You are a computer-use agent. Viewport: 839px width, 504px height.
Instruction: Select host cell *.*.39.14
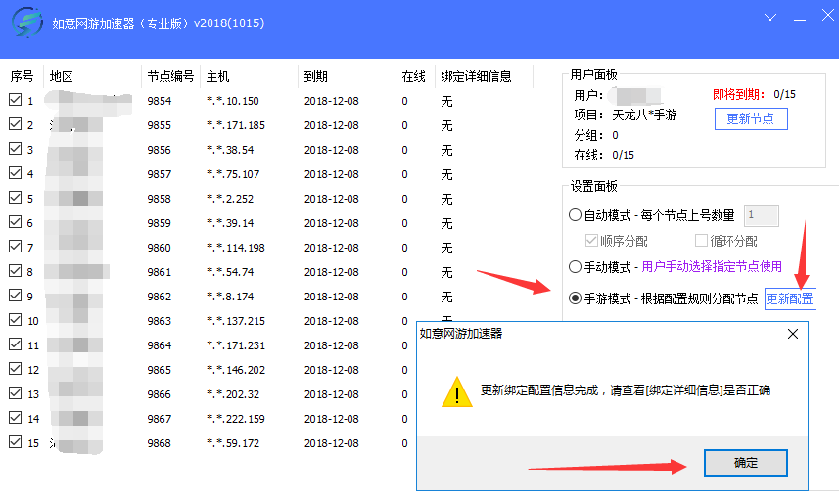coord(230,223)
